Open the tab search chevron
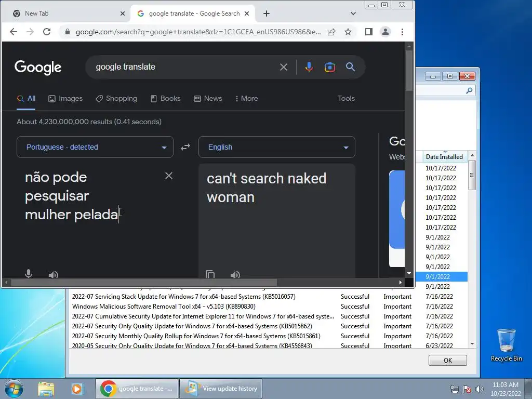The width and height of the screenshot is (532, 399). click(x=353, y=14)
